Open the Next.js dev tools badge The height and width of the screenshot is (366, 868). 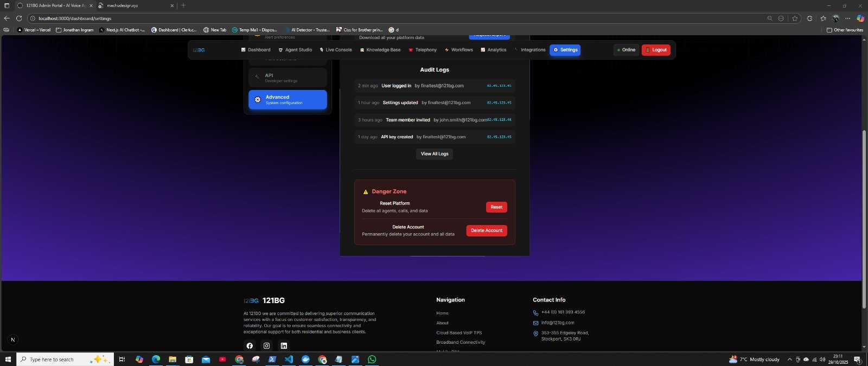pos(13,340)
